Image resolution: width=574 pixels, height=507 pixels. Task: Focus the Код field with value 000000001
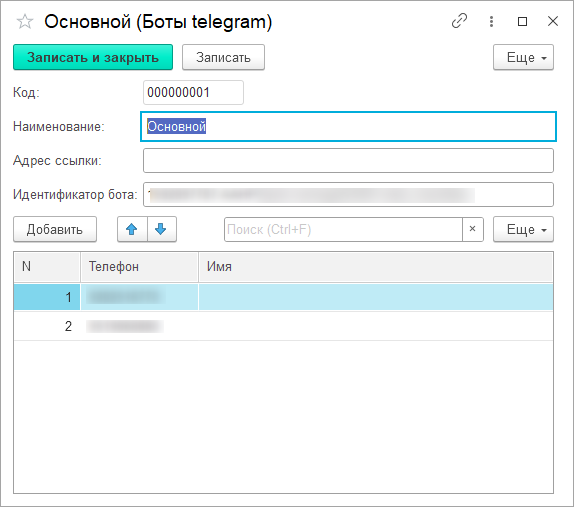(193, 93)
